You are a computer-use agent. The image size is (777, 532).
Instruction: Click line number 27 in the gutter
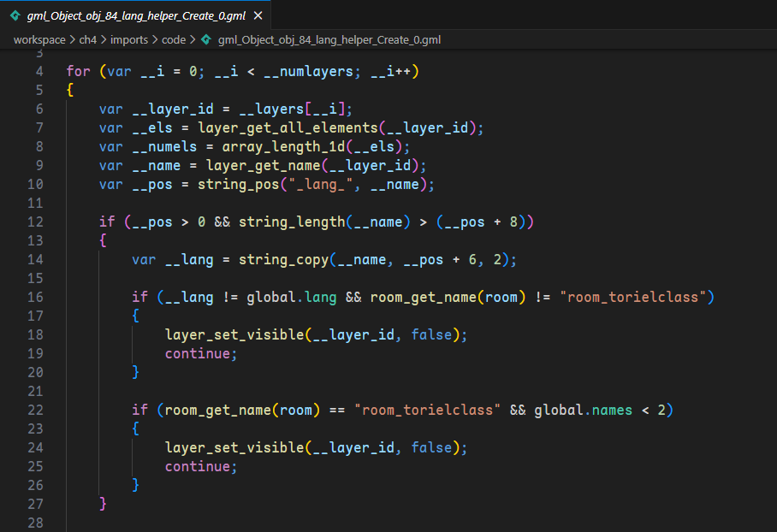[x=35, y=505]
